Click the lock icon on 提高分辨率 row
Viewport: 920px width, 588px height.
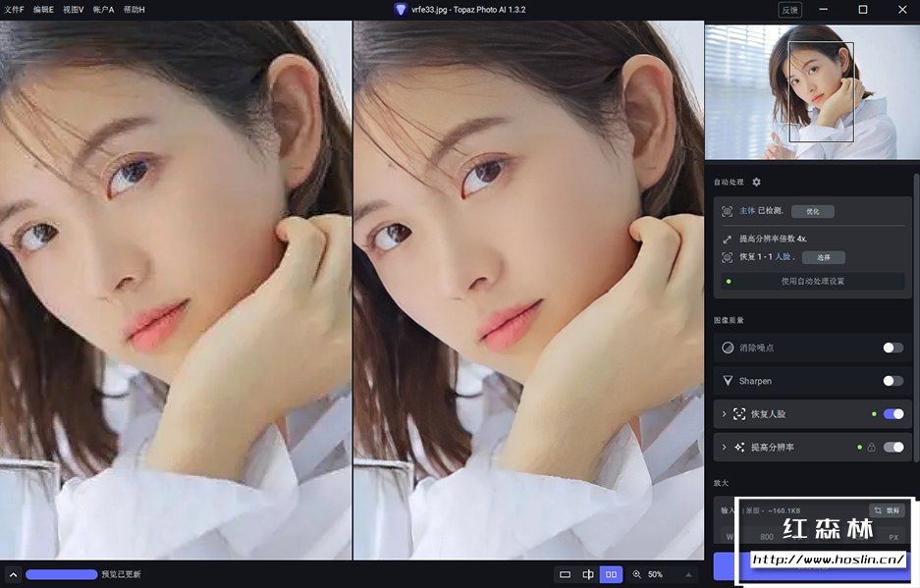(871, 448)
